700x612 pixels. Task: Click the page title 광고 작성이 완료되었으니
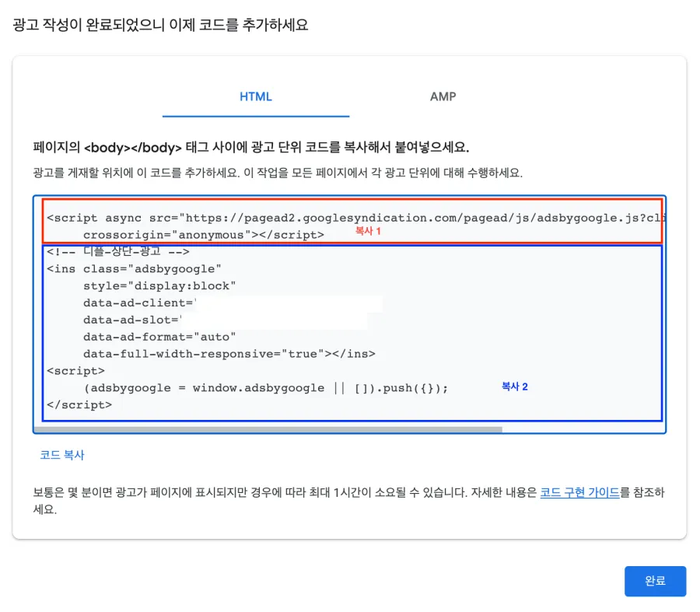click(x=160, y=25)
